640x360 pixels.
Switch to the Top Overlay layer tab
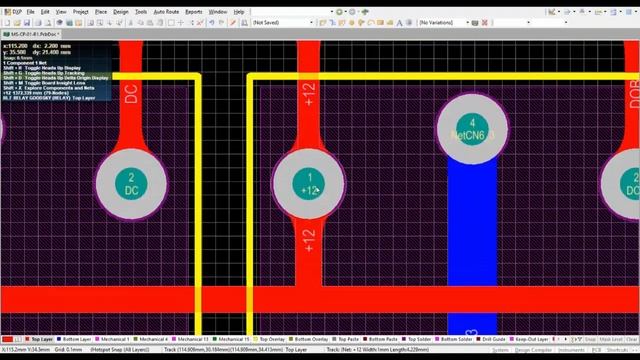[269, 339]
